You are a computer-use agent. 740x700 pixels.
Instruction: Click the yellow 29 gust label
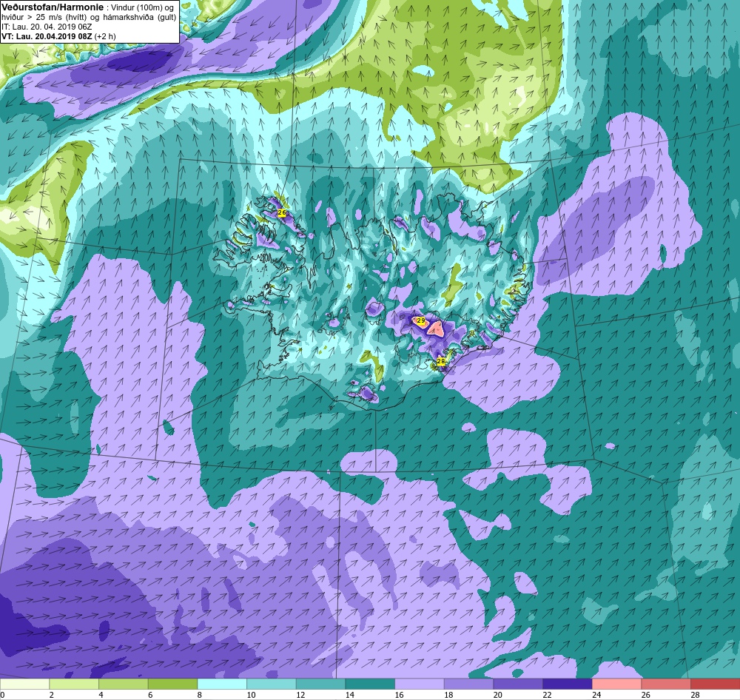[421, 320]
